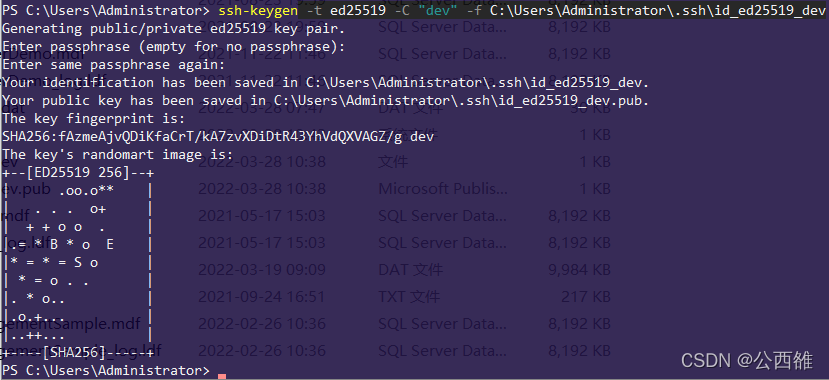Click the 'Generating public/private ed25519 key pair' line
This screenshot has height=380, width=829.
click(173, 29)
